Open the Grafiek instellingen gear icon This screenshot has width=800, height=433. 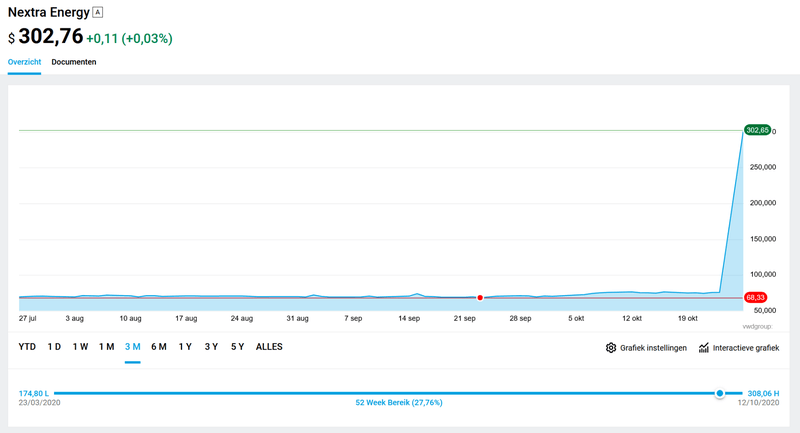tap(611, 348)
